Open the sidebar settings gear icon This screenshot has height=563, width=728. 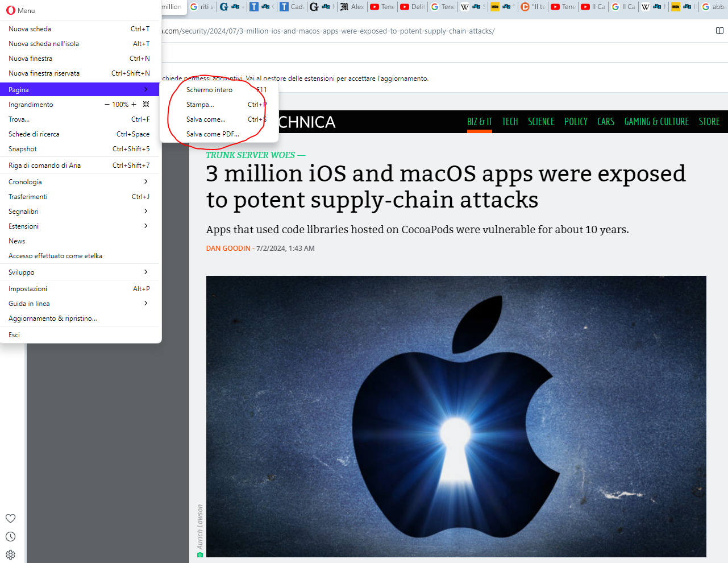tap(10, 554)
